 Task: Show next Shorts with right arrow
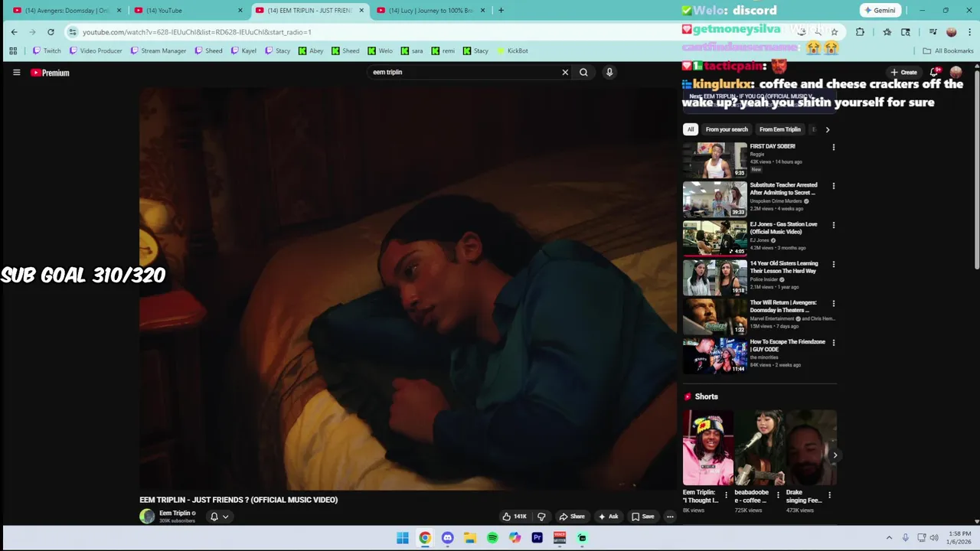point(835,455)
